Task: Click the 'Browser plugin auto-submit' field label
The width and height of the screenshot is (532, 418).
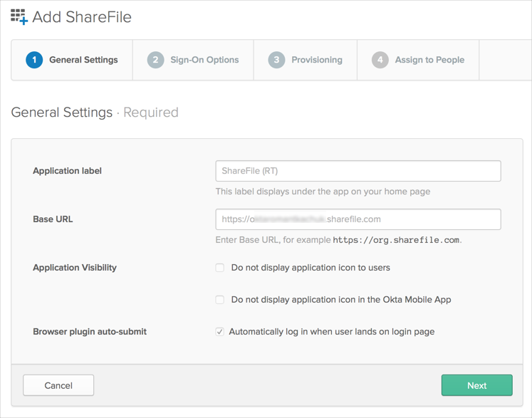Action: tap(88, 332)
